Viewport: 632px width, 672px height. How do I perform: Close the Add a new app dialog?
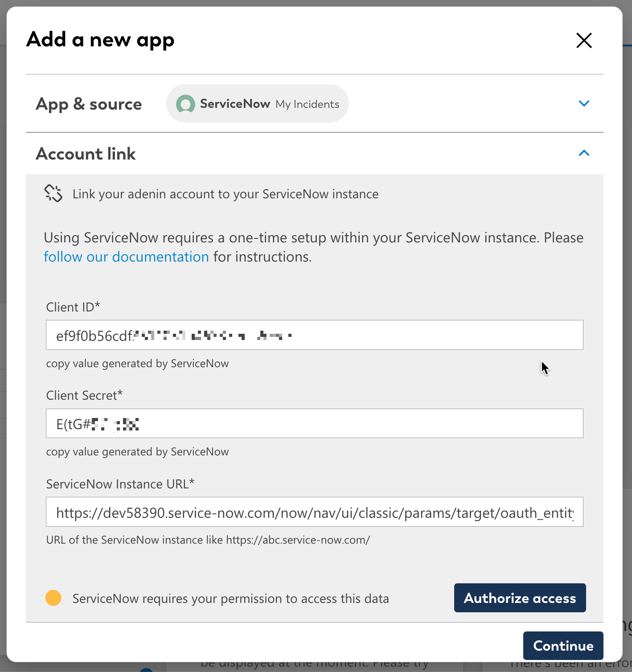[584, 40]
